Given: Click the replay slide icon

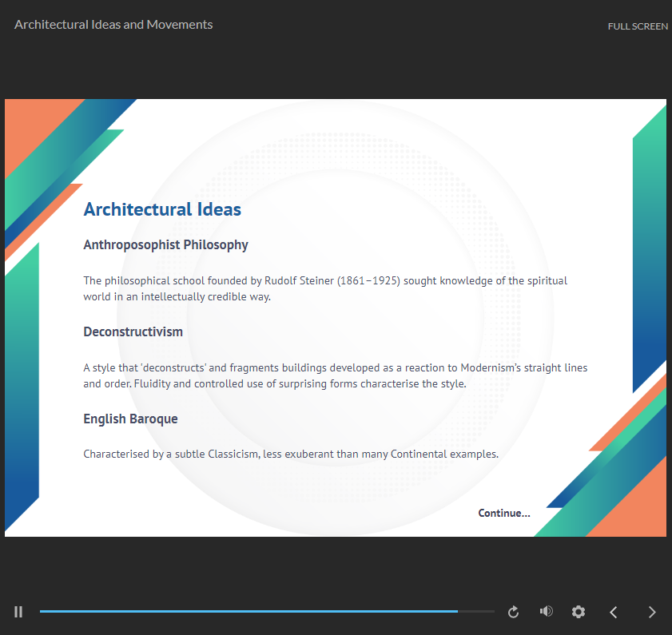Looking at the screenshot, I should pos(514,612).
